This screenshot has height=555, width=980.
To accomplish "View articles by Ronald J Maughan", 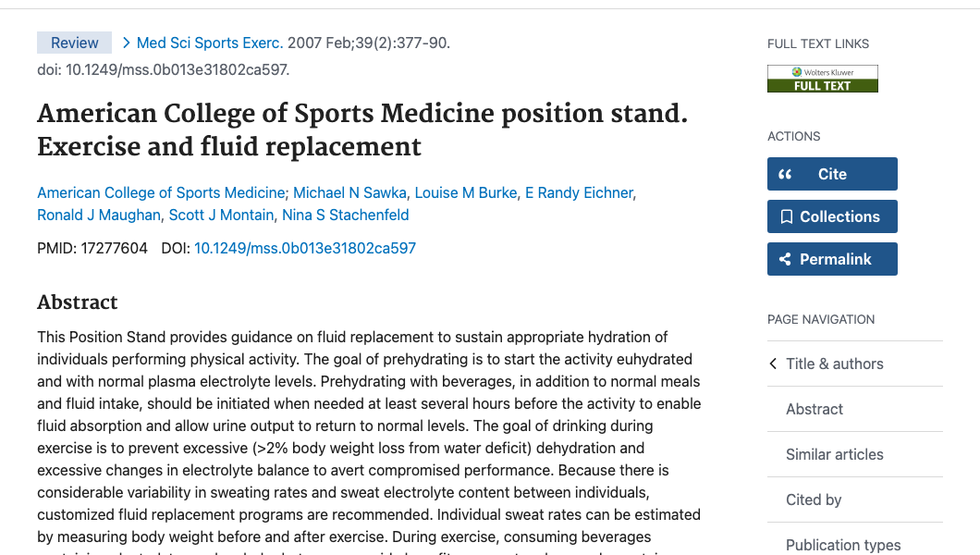I will tap(98, 215).
